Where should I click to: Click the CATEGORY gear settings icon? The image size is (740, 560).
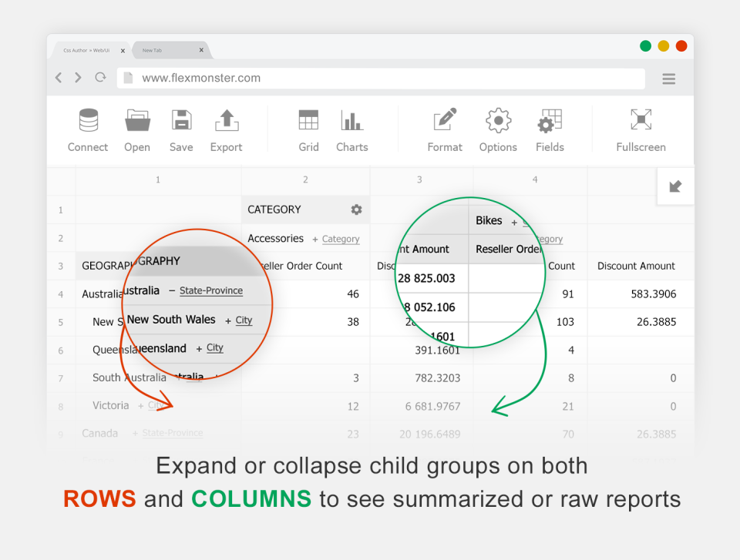(356, 209)
